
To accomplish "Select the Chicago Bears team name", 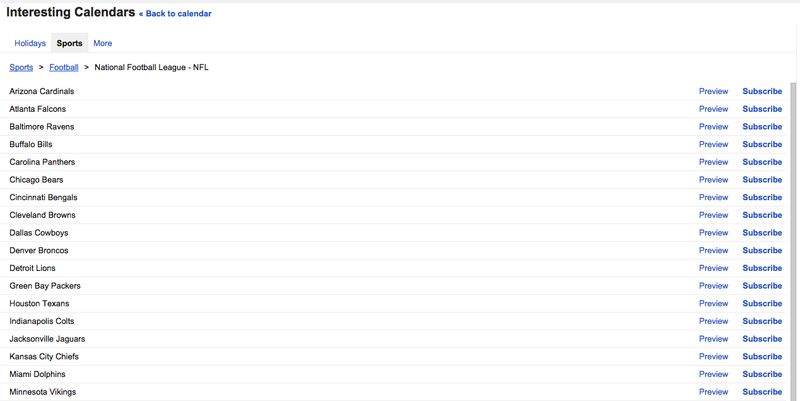I will [x=36, y=180].
